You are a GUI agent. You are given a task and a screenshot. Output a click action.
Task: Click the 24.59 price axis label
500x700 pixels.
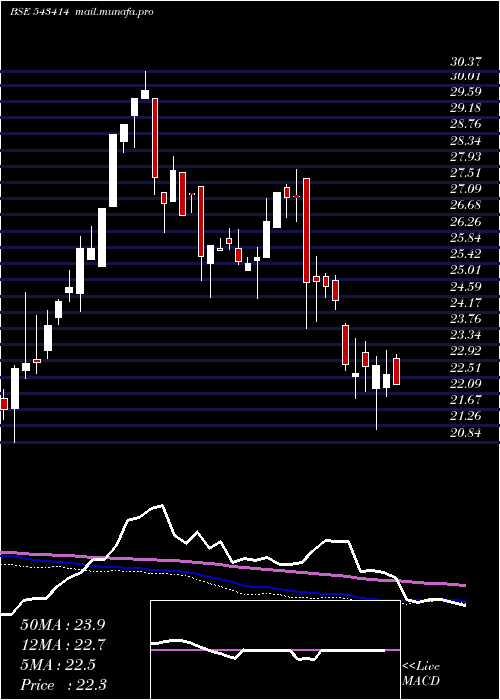pos(465,286)
